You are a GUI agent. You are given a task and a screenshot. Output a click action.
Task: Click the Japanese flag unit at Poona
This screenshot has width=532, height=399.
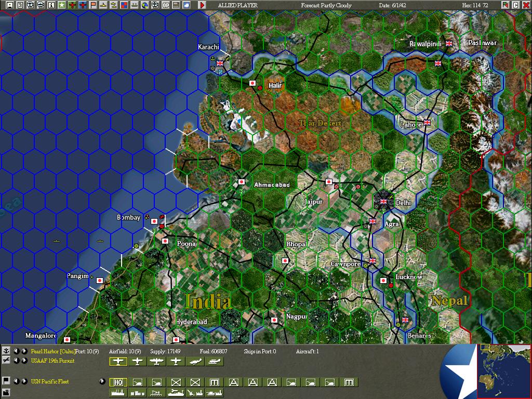pos(165,241)
